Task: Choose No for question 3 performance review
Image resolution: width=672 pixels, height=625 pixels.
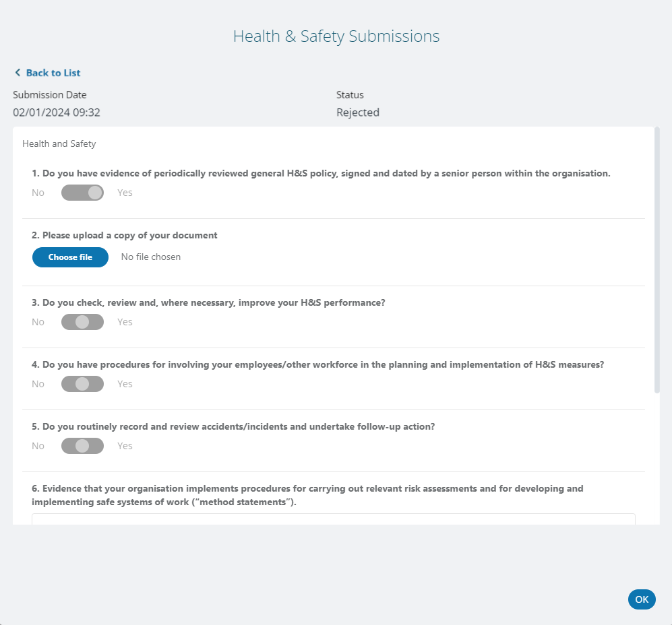Action: tap(38, 322)
